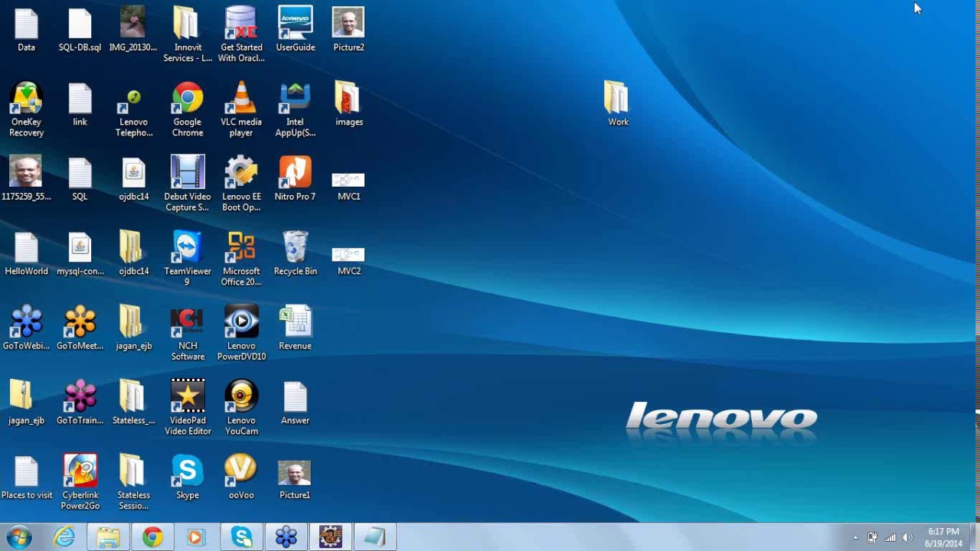The height and width of the screenshot is (551, 980).
Task: Open Skype from the taskbar
Action: 242,537
